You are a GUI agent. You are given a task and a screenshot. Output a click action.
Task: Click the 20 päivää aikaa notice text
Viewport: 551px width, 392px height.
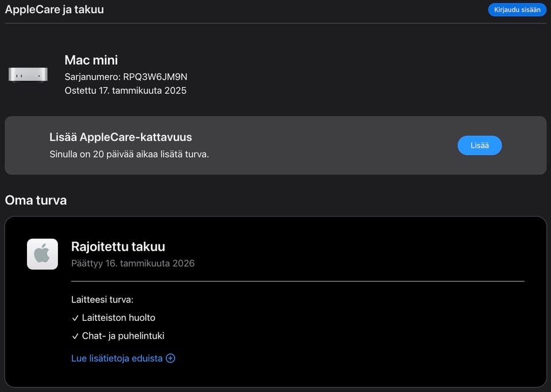(x=129, y=154)
